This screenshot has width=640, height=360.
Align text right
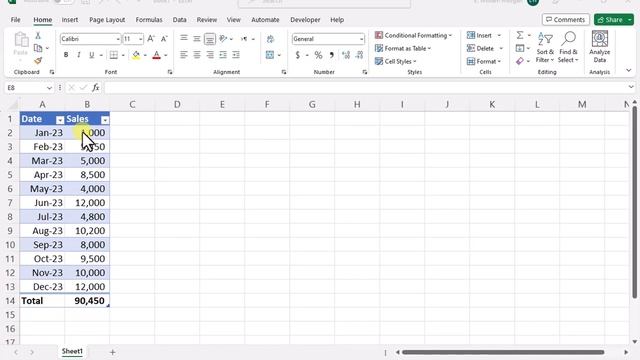pyautogui.click(x=210, y=55)
